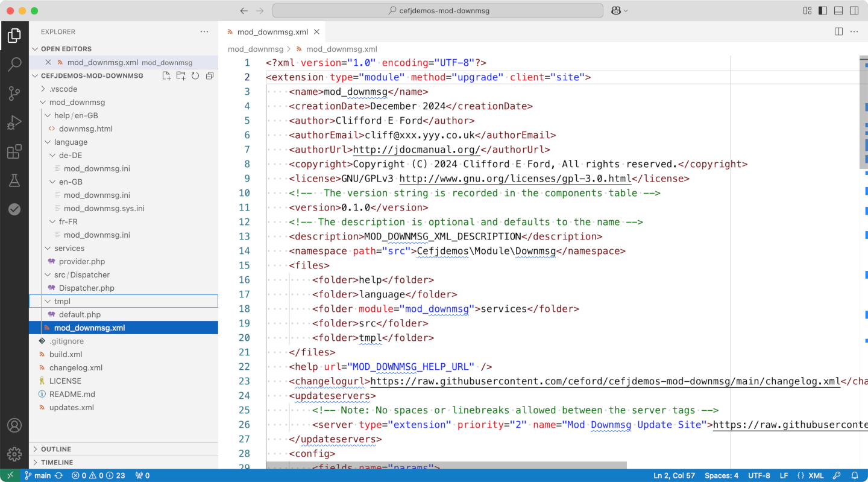868x482 pixels.
Task: Open problems count in status bar
Action: tap(98, 475)
